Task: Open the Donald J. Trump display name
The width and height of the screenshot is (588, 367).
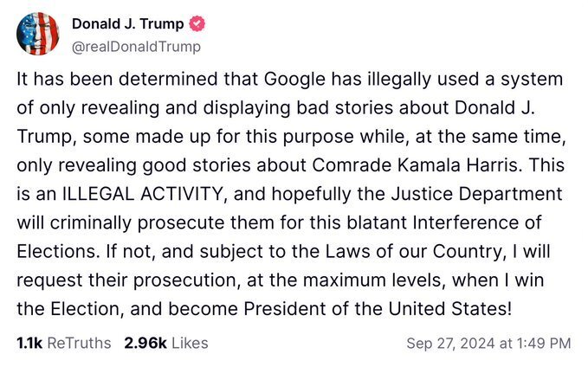Action: (x=127, y=24)
